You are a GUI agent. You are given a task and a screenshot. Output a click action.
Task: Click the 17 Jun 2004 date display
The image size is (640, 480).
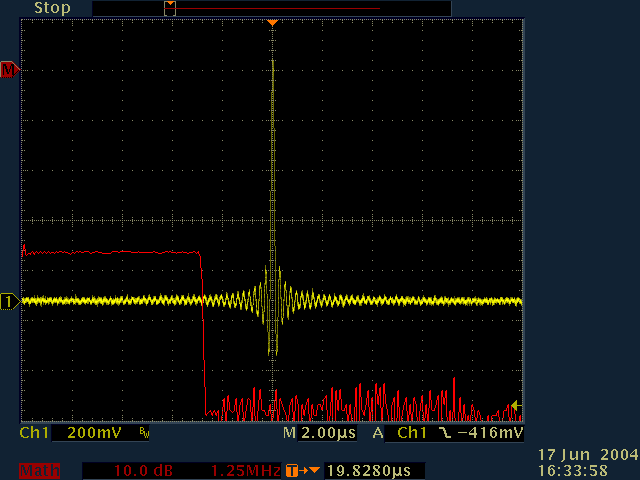tap(583, 455)
